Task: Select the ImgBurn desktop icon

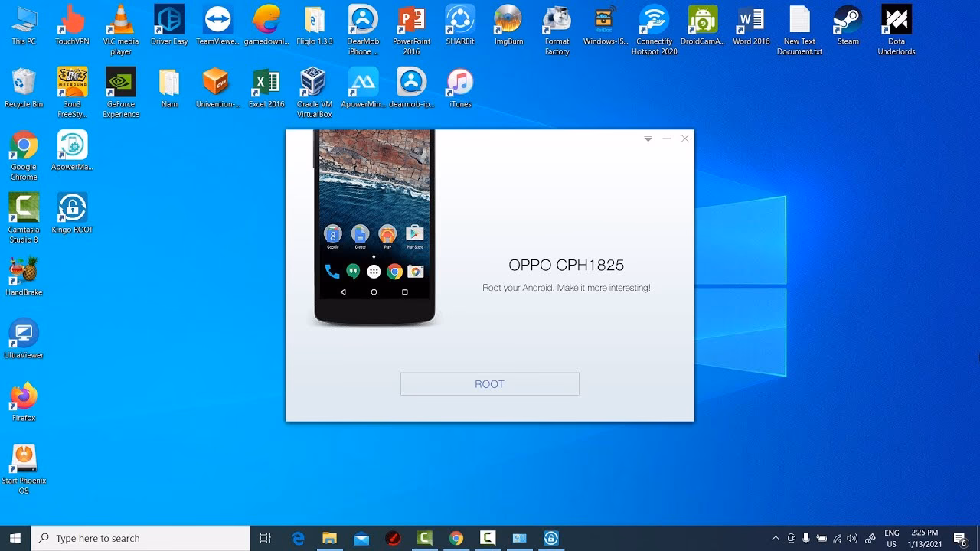Action: (508, 25)
